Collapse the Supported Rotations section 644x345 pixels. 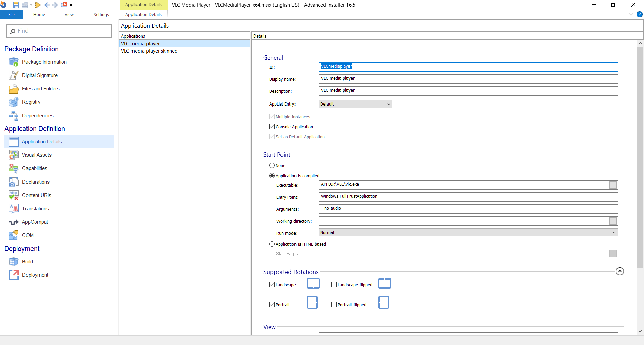click(620, 271)
